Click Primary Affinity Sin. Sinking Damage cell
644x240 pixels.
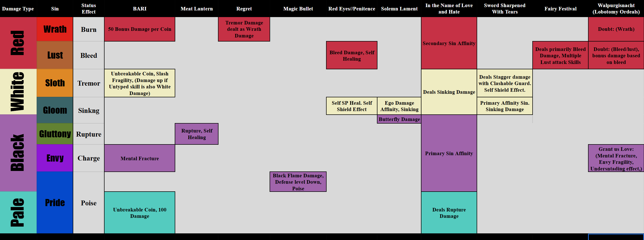point(505,106)
